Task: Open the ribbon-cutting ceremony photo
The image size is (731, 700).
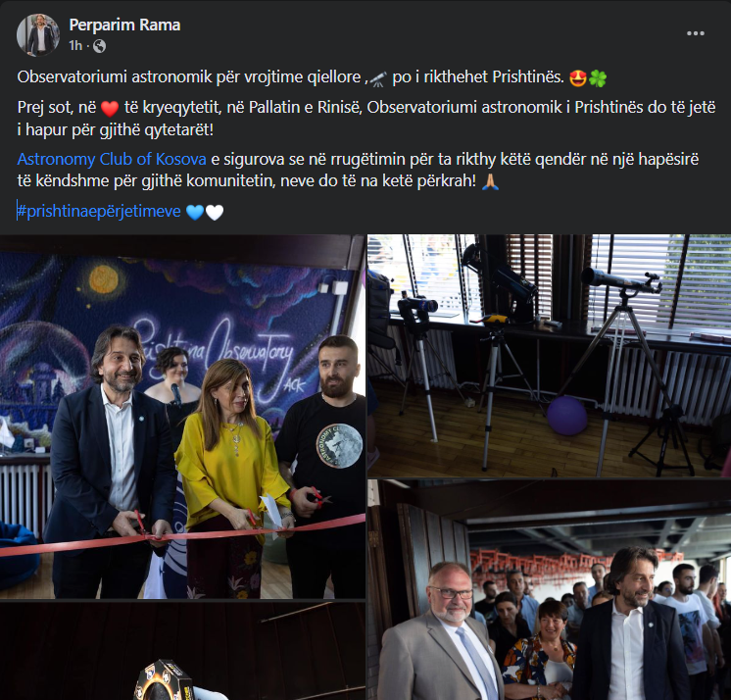Action: 182,417
